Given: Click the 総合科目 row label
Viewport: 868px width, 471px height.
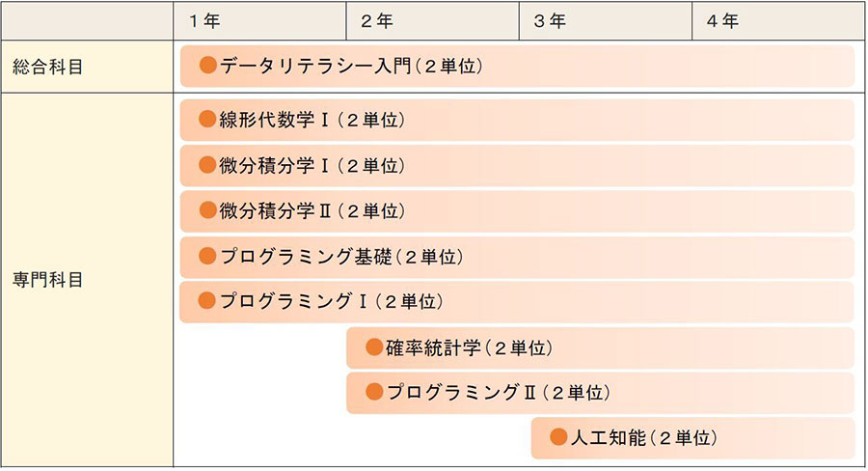Looking at the screenshot, I should pos(47,67).
